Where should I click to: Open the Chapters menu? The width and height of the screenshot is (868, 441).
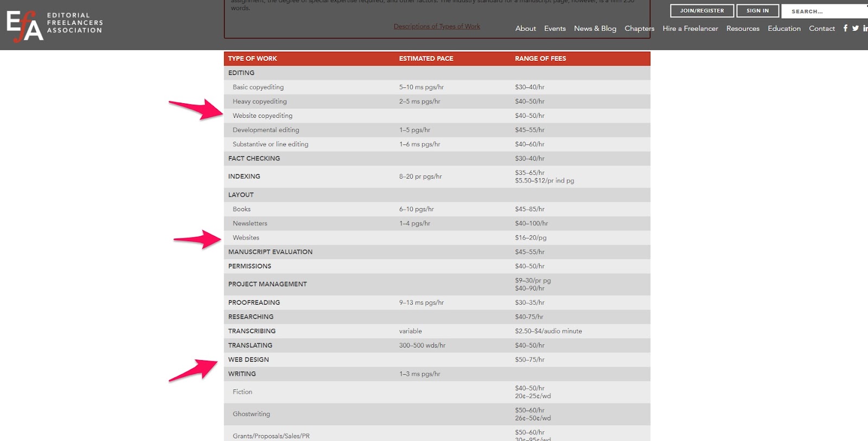[x=640, y=29]
